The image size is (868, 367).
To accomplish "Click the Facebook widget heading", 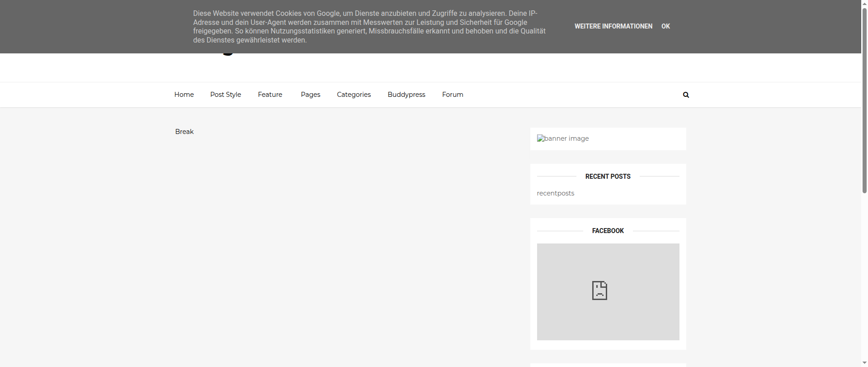I will pyautogui.click(x=608, y=231).
